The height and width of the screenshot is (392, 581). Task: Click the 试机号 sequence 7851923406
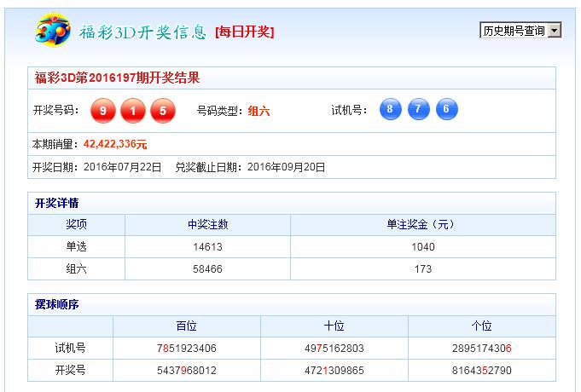(186, 349)
